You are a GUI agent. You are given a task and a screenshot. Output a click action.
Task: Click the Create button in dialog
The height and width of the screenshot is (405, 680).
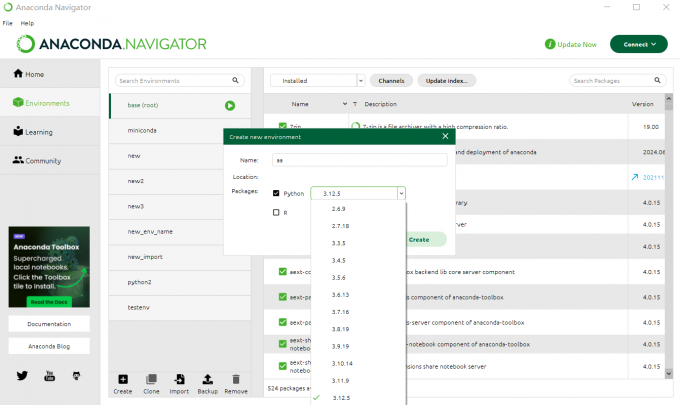pyautogui.click(x=419, y=239)
